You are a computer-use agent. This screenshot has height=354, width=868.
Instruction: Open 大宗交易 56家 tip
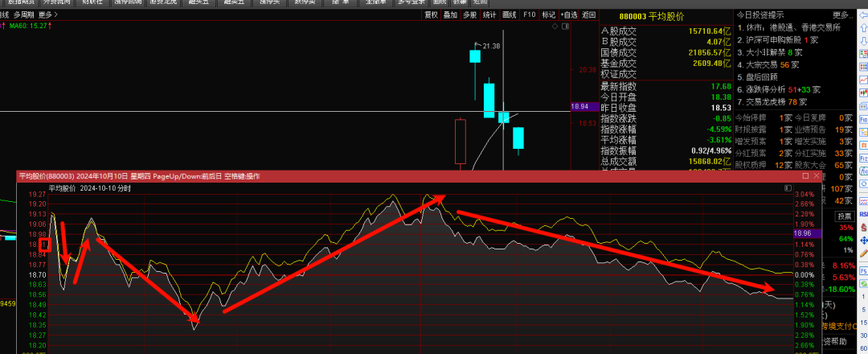[x=768, y=64]
